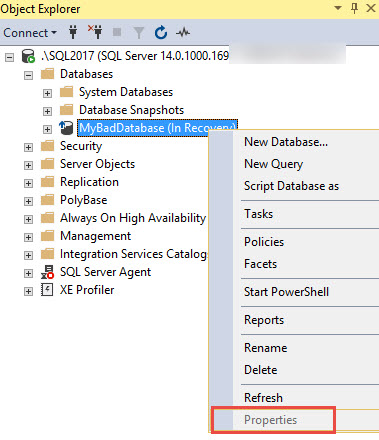This screenshot has height=440, width=379.
Task: Click the Replication folder icon
Action: pyautogui.click(x=47, y=182)
